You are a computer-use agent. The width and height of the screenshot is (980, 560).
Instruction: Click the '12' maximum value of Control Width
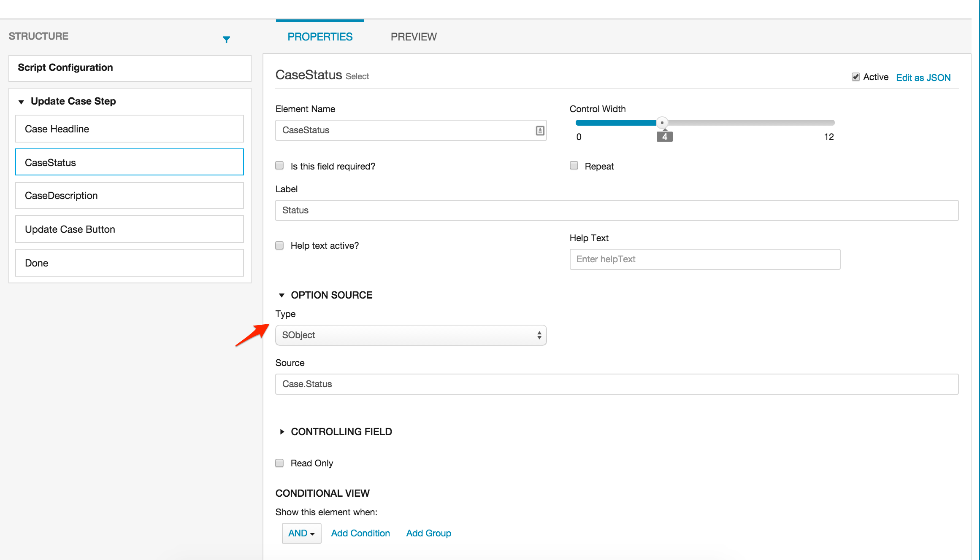(828, 137)
